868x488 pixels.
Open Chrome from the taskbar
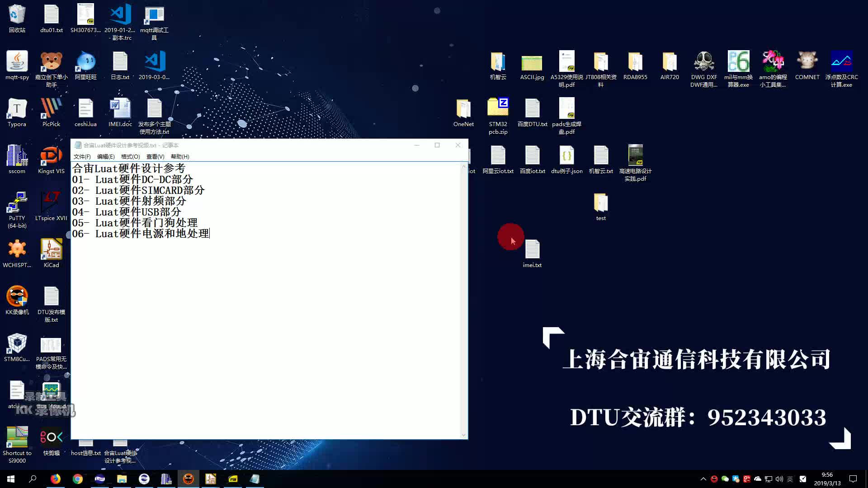77,479
